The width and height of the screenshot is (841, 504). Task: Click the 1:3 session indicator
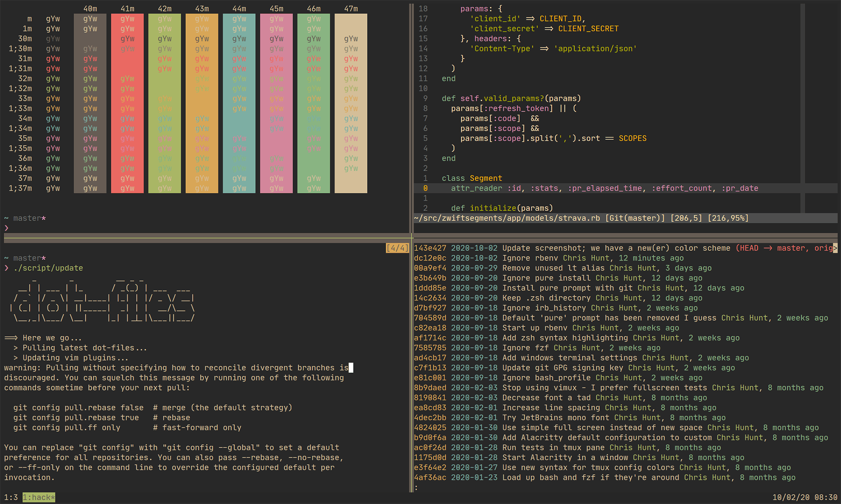click(x=11, y=497)
